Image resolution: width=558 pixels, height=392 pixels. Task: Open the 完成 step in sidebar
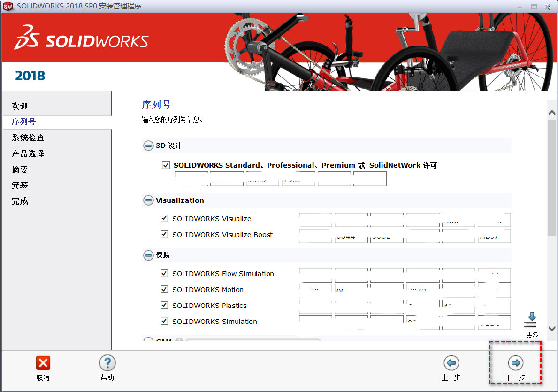(20, 201)
